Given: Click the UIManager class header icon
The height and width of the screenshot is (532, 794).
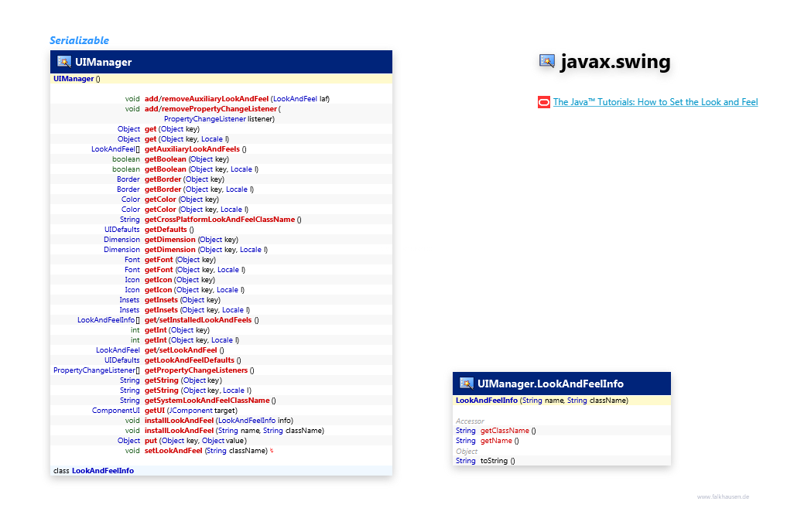Looking at the screenshot, I should [x=63, y=62].
